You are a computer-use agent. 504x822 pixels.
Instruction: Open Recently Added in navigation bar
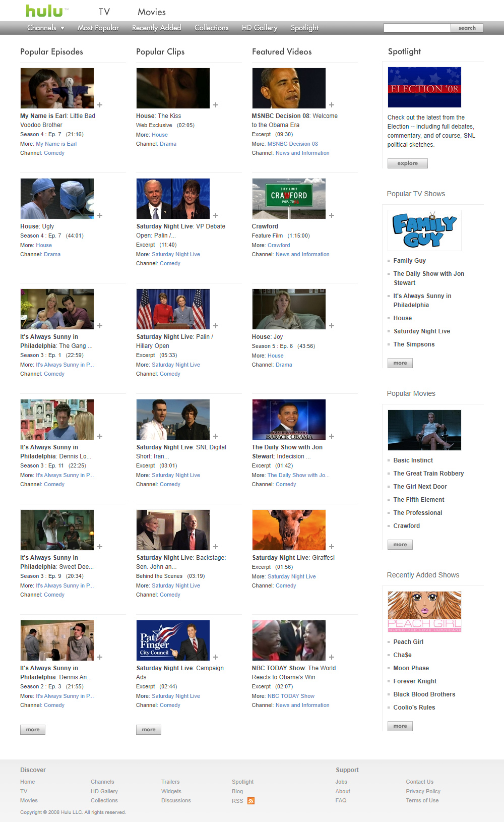click(156, 28)
